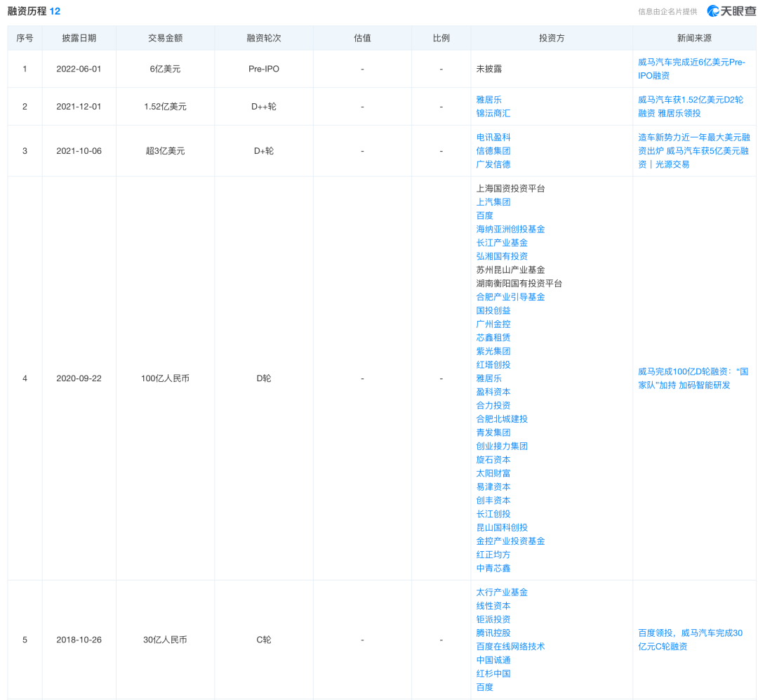
Task: Open investor link 中青芯鑫
Action: (x=493, y=568)
